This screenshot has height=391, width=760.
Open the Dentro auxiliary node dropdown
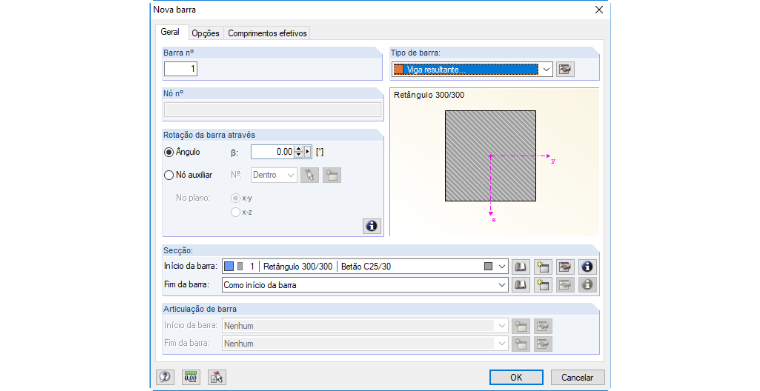(291, 175)
